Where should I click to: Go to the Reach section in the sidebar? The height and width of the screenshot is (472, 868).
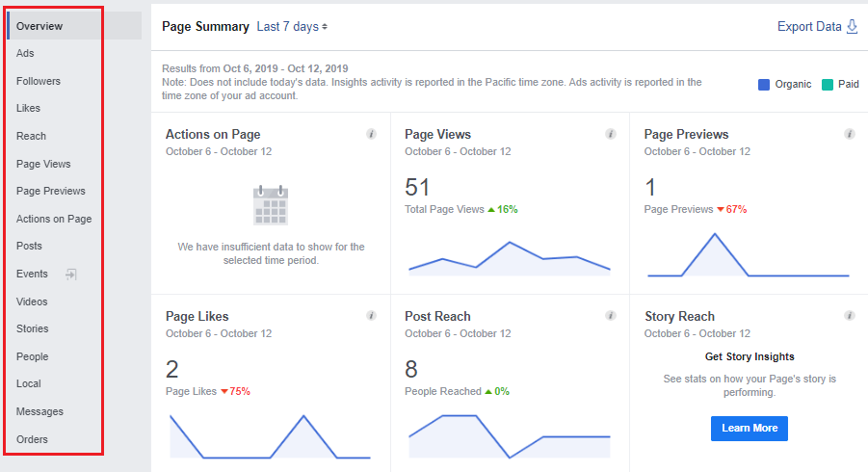(31, 136)
